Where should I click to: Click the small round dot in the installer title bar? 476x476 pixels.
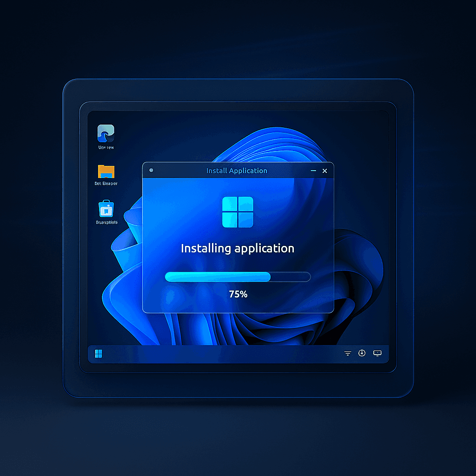point(151,170)
